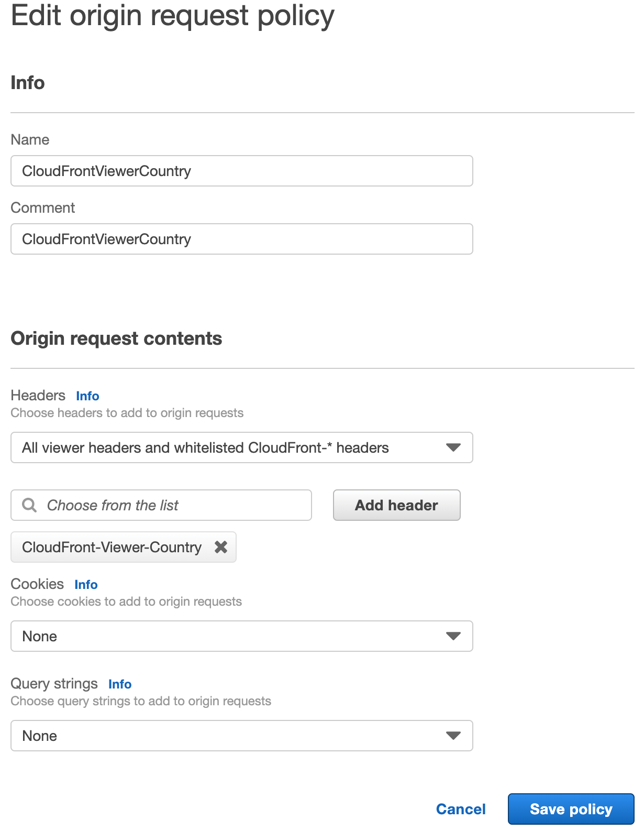Click the Cancel link

pyautogui.click(x=460, y=808)
